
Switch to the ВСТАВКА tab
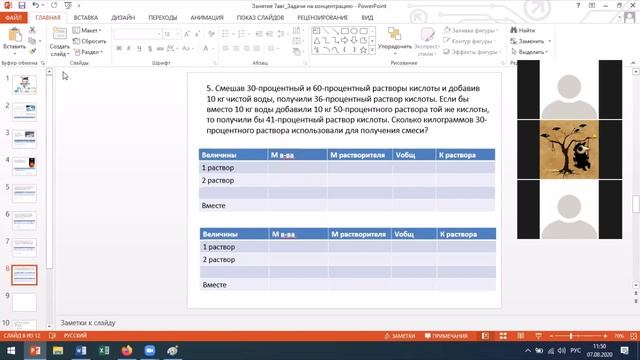[x=86, y=18]
